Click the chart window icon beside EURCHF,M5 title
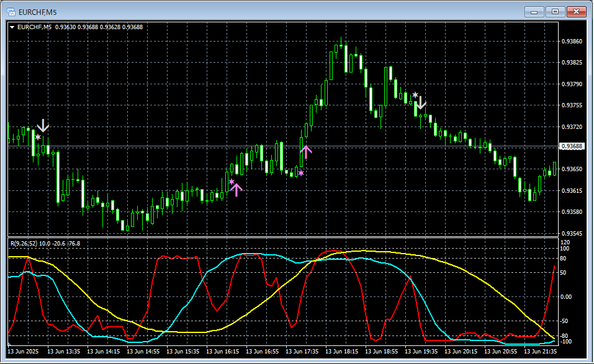 11,12
